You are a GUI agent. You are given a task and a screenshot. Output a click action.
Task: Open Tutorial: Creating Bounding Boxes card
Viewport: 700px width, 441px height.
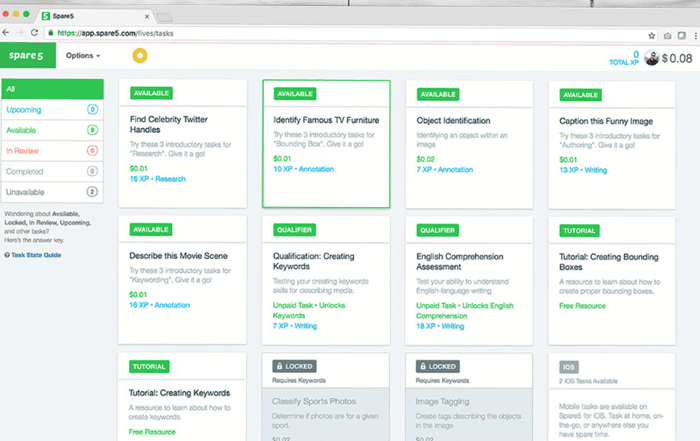[612, 281]
